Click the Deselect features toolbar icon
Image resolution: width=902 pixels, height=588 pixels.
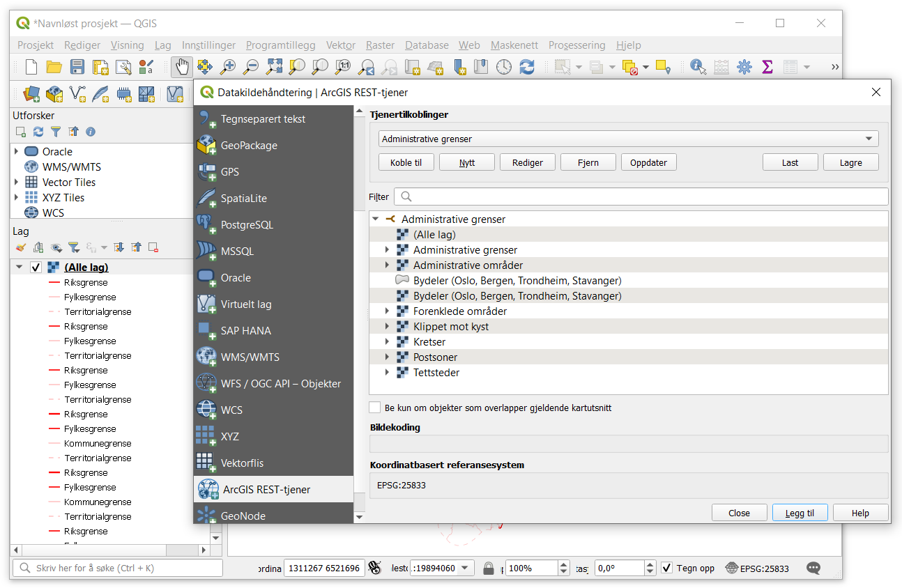pyautogui.click(x=631, y=67)
